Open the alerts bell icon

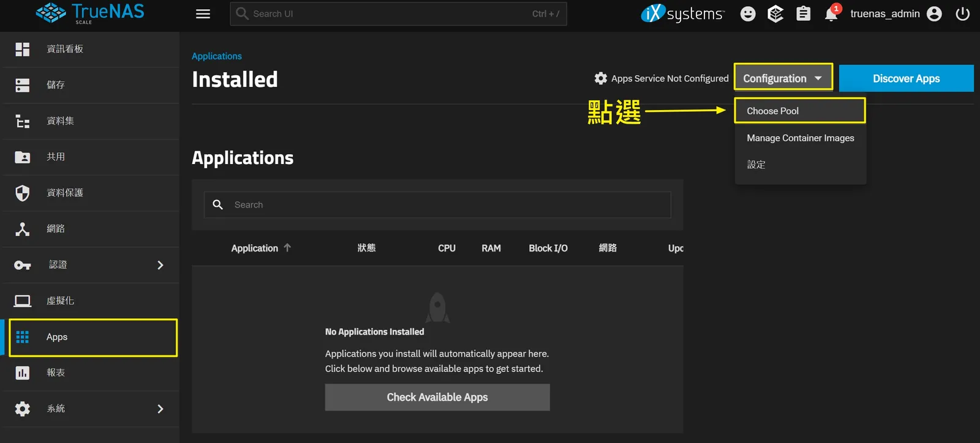tap(831, 13)
